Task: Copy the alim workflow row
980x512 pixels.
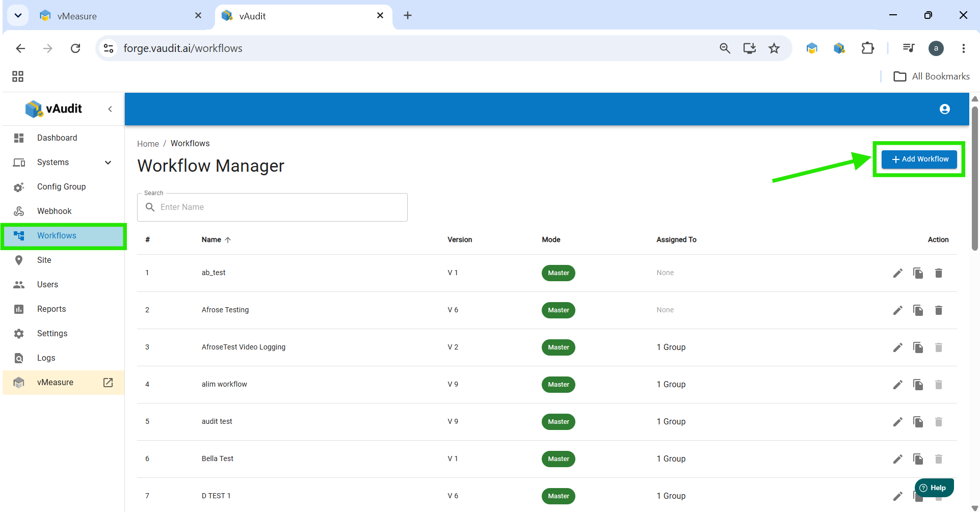Action: (x=918, y=385)
